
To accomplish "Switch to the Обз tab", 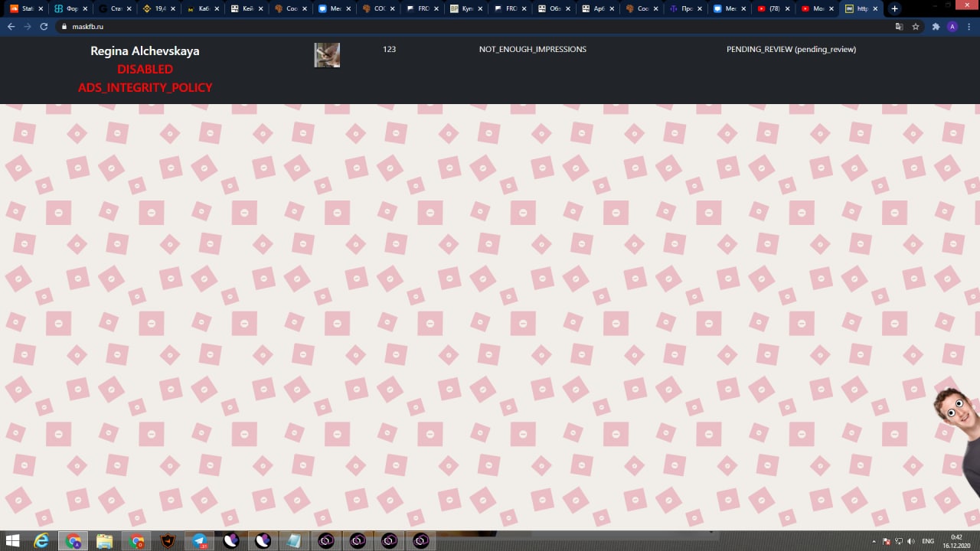I will (555, 8).
